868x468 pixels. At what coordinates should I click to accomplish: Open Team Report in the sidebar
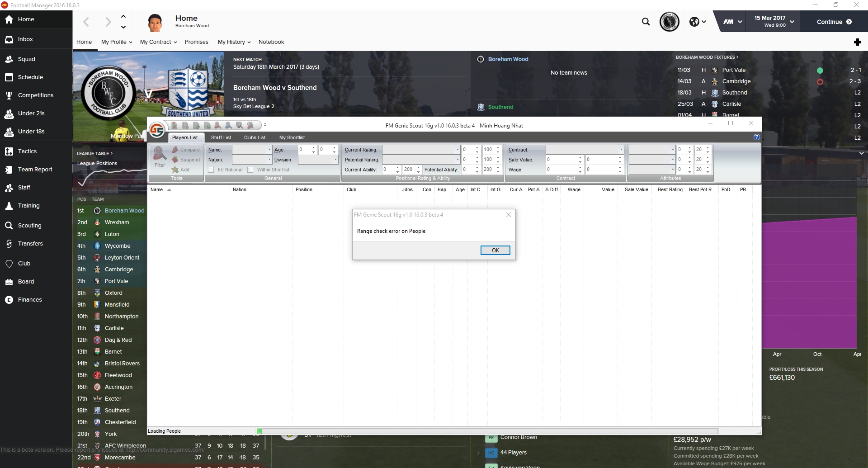click(x=36, y=170)
